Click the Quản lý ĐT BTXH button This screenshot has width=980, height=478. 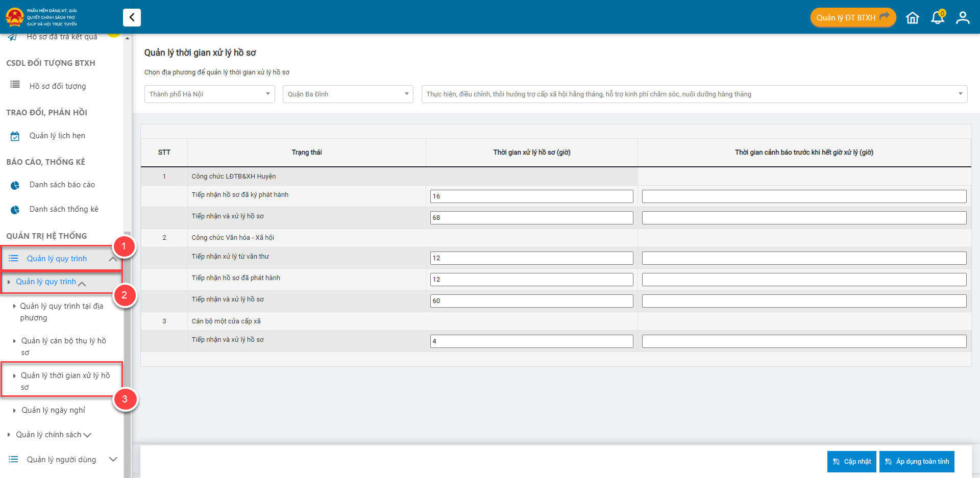point(852,18)
